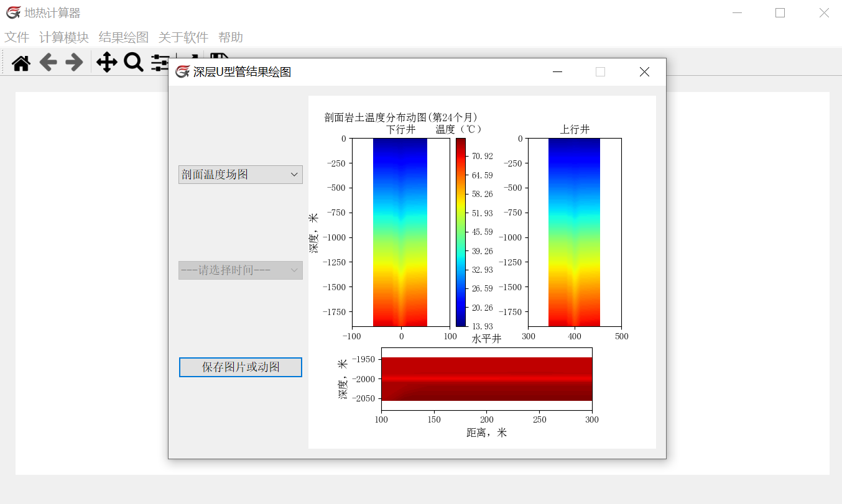Activate the Zoom magnifier tool
Viewport: 842px width, 504px height.
134,63
